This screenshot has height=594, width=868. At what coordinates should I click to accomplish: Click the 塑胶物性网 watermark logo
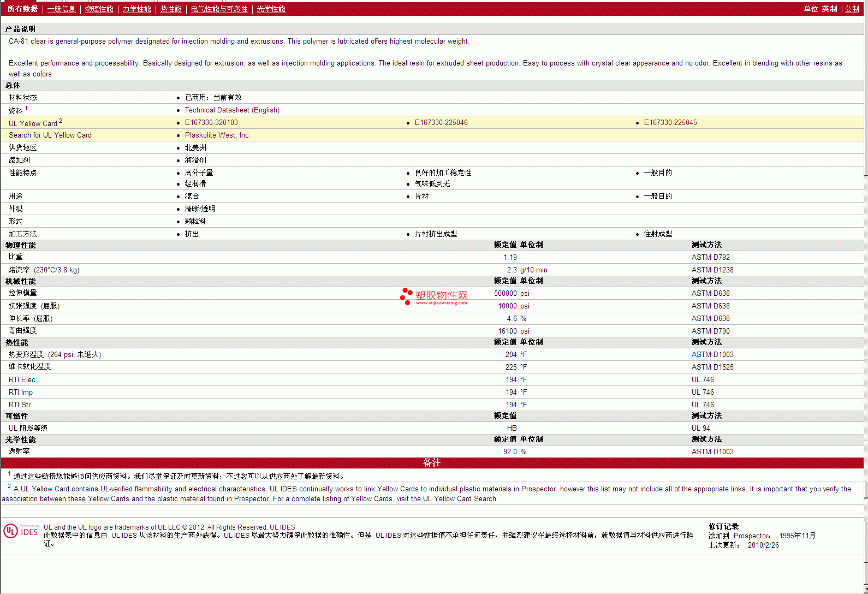[x=435, y=296]
